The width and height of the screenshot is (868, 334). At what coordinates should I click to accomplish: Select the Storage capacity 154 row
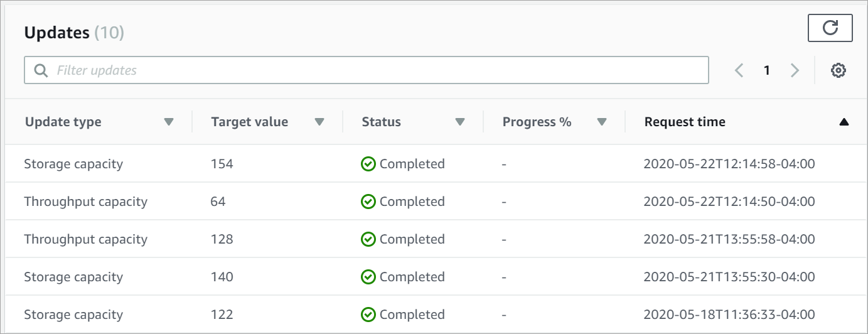click(73, 164)
